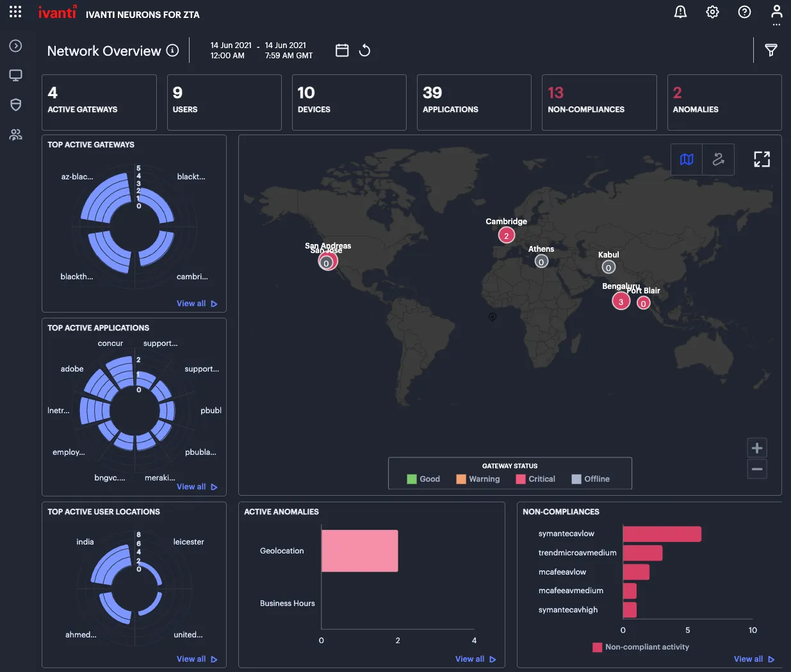Click the Port Blair gateway marker
This screenshot has width=791, height=672.
click(643, 304)
